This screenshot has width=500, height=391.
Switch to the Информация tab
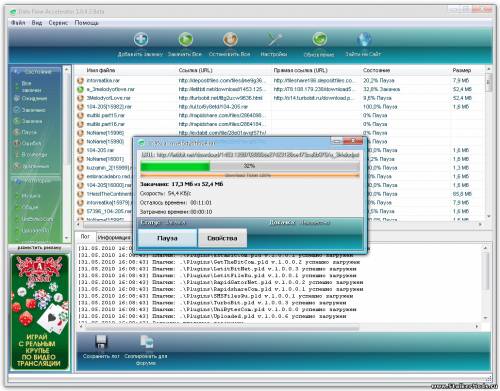[x=114, y=237]
